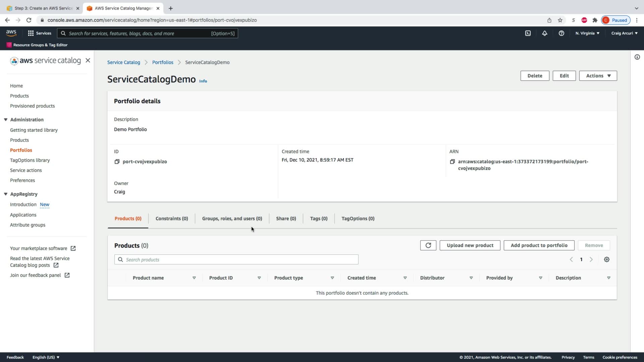
Task: Switch to the Constraints (0) tab
Action: click(171, 219)
